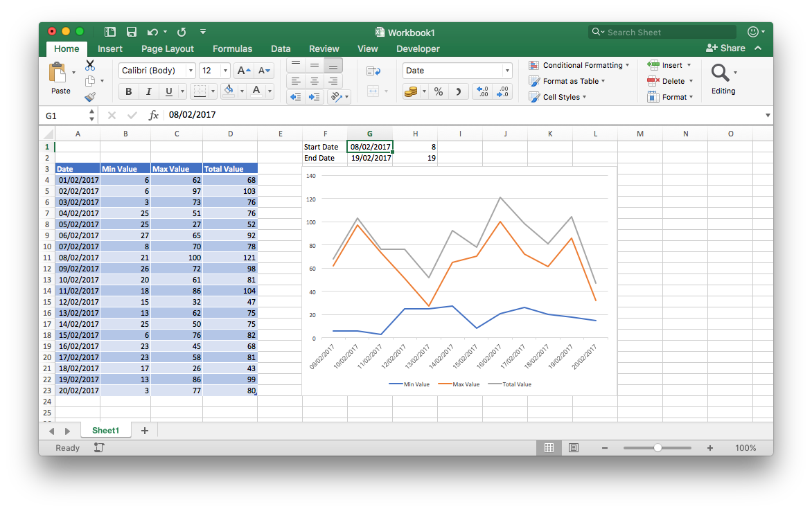
Task: Switch to the Data tab
Action: pos(281,48)
